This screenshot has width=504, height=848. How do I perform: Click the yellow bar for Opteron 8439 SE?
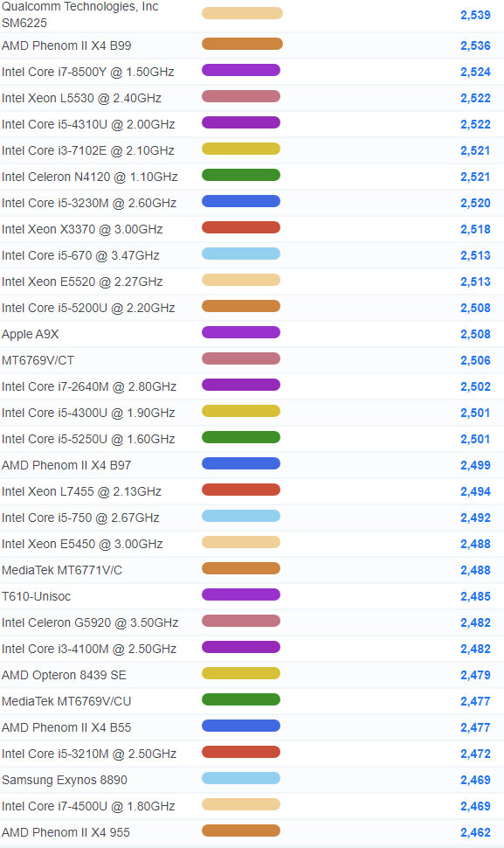[x=241, y=673]
